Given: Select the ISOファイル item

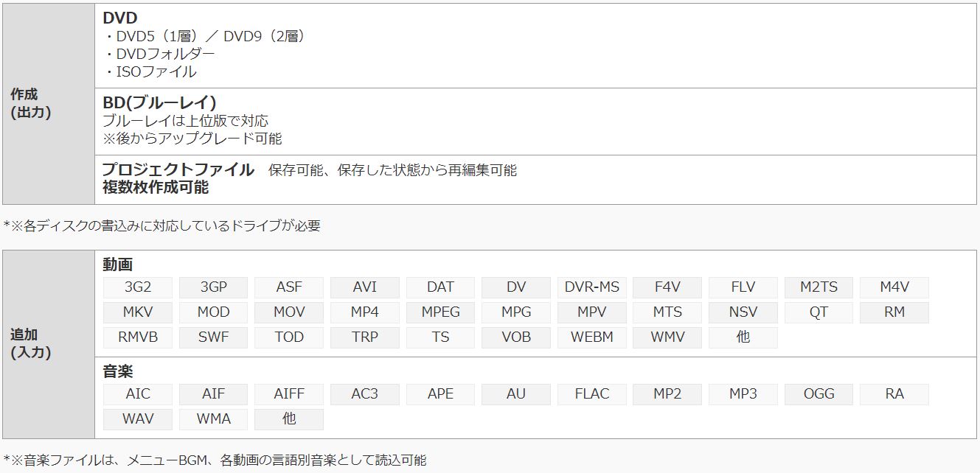Looking at the screenshot, I should [150, 71].
